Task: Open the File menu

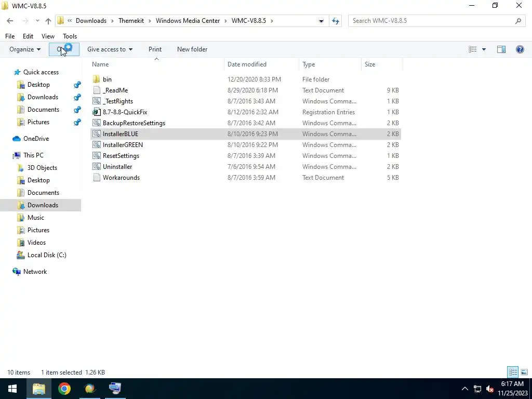Action: [x=10, y=36]
